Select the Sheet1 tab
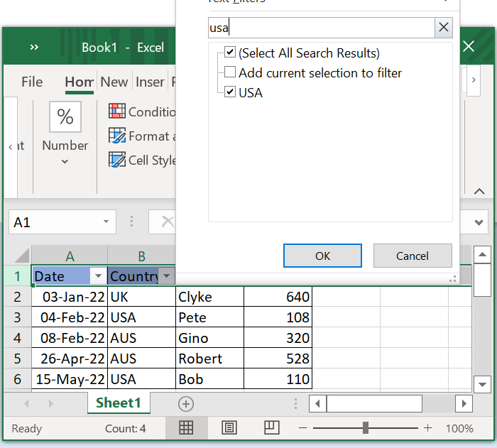497x448 pixels. [119, 403]
